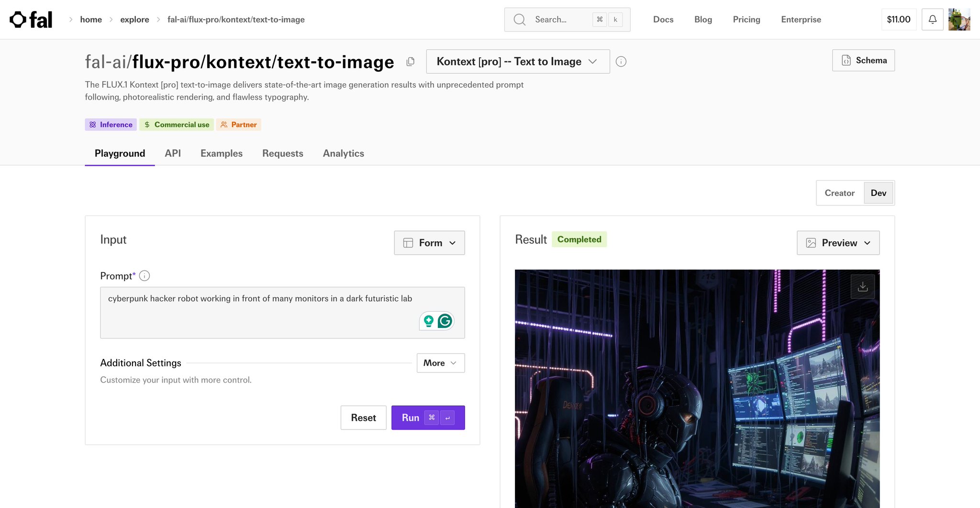Viewport: 980px width, 508px height.
Task: Click the Commercial use tag
Action: 177,124
